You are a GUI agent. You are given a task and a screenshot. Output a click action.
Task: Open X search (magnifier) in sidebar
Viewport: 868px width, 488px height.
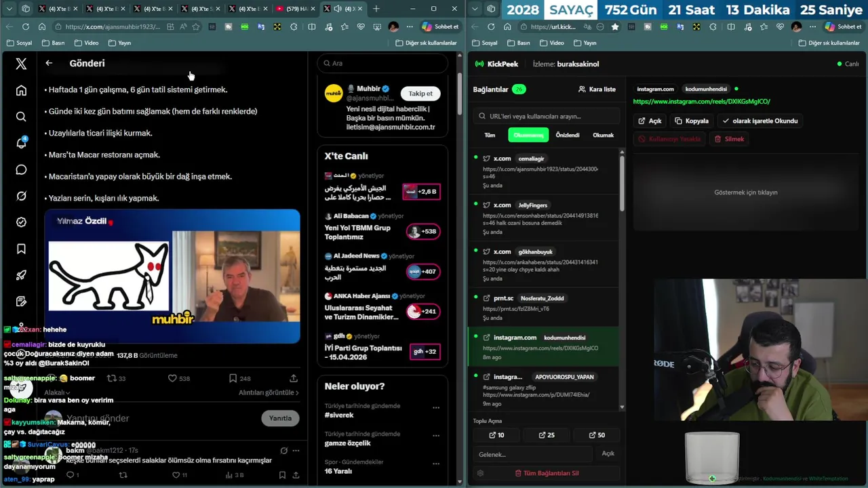click(21, 117)
